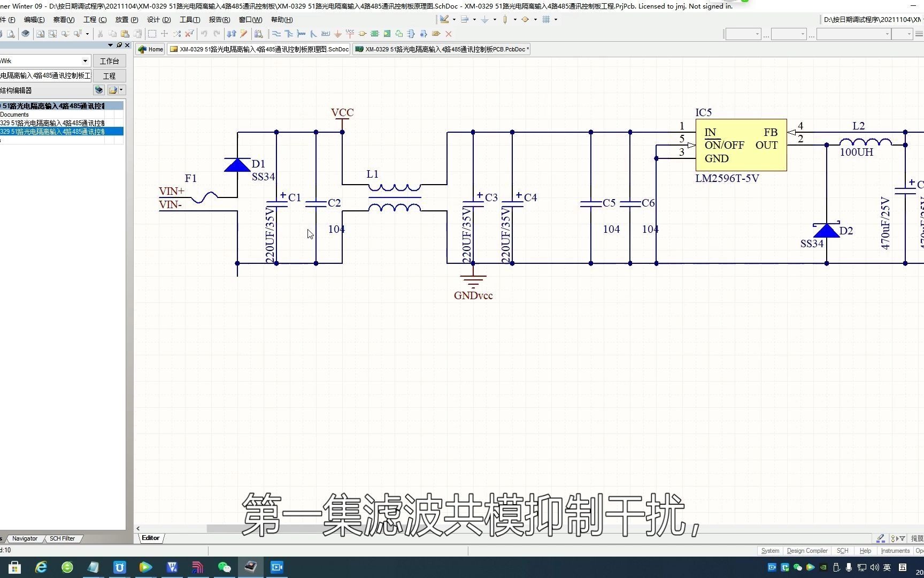This screenshot has height=578, width=924.
Task: Place a GND power port
Action: click(337, 34)
